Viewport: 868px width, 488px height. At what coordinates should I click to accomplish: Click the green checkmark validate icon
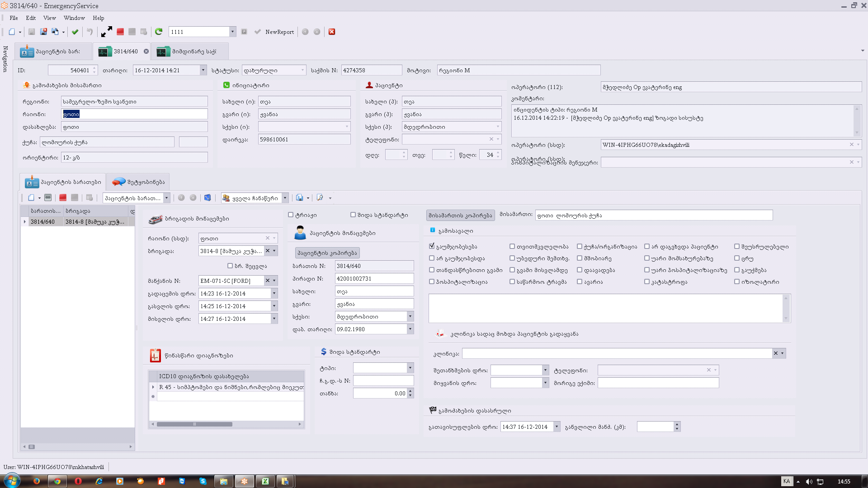pyautogui.click(x=75, y=32)
